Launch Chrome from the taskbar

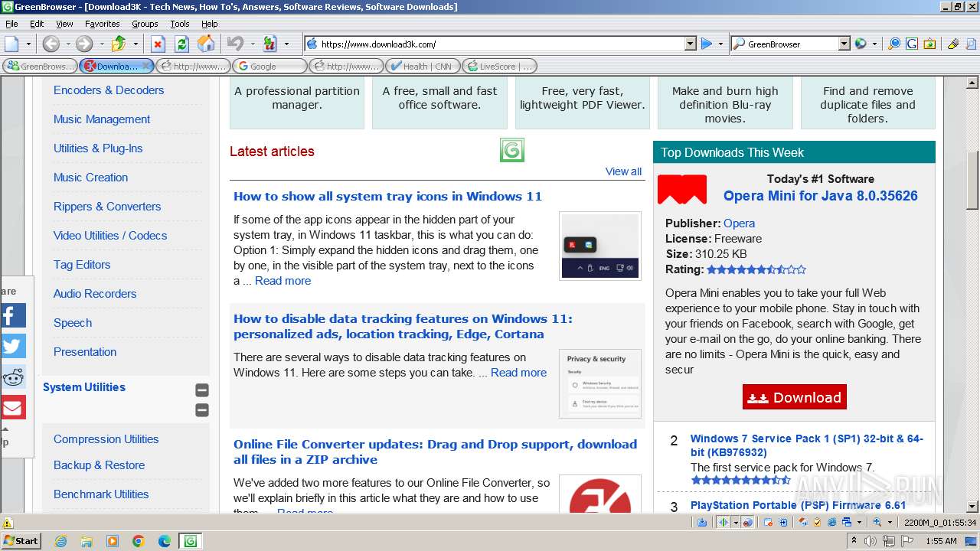[x=139, y=541]
